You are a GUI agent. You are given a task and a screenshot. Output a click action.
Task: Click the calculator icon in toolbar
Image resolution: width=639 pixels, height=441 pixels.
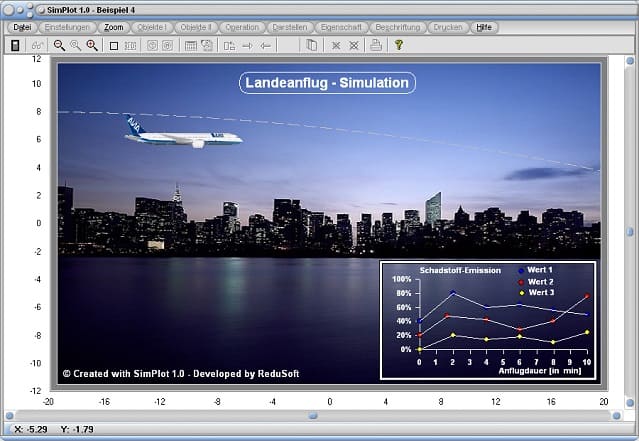(x=15, y=45)
